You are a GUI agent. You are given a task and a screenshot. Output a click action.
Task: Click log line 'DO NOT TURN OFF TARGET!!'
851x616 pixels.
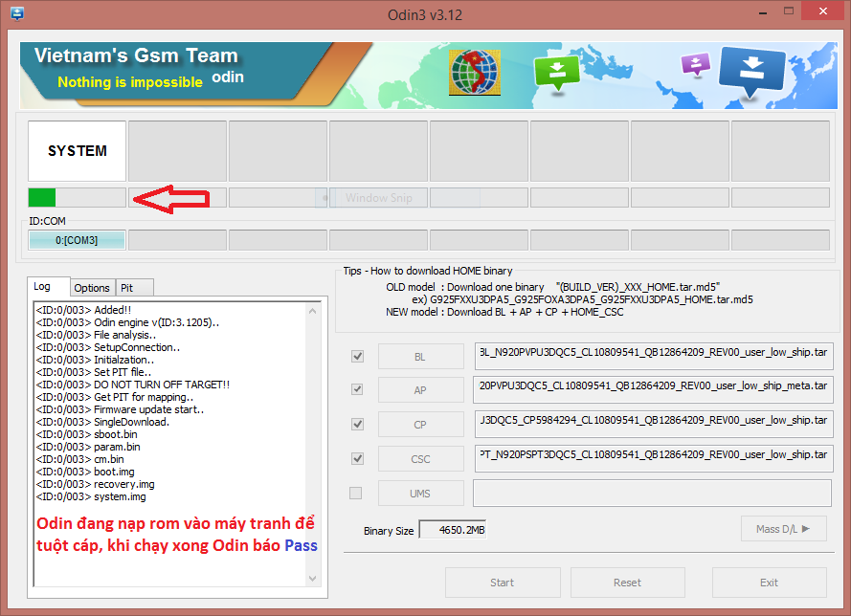tap(133, 385)
